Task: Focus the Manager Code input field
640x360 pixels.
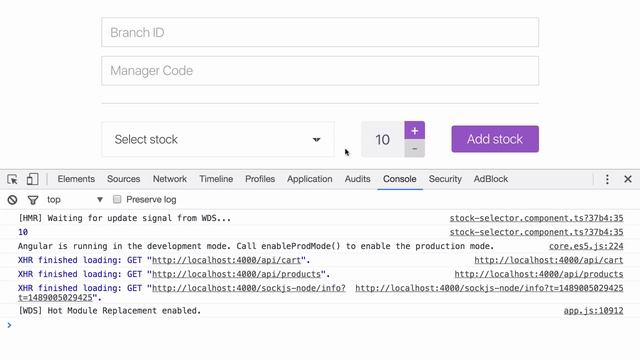Action: click(320, 71)
